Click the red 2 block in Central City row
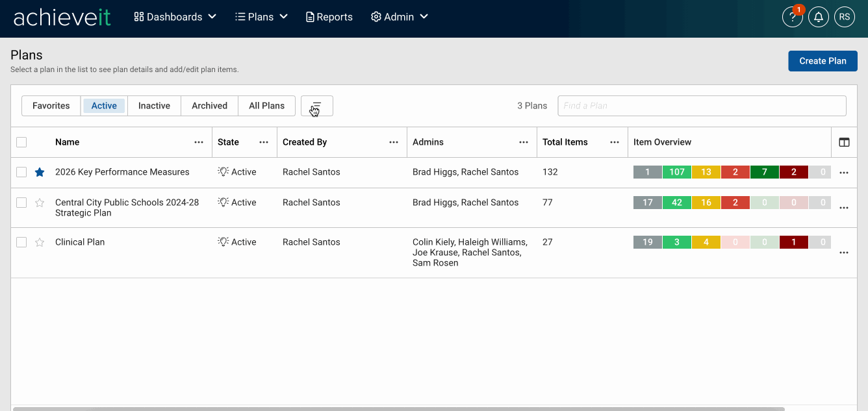This screenshot has width=868, height=411. click(735, 203)
